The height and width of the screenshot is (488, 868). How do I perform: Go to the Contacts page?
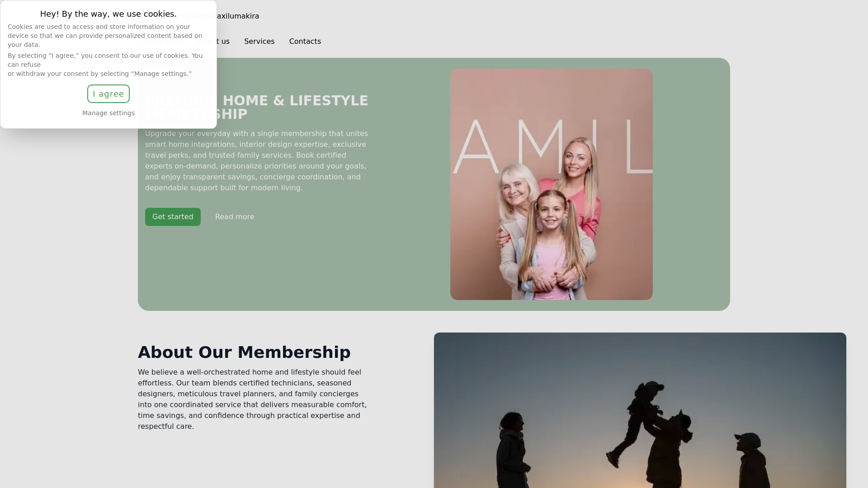tap(305, 42)
